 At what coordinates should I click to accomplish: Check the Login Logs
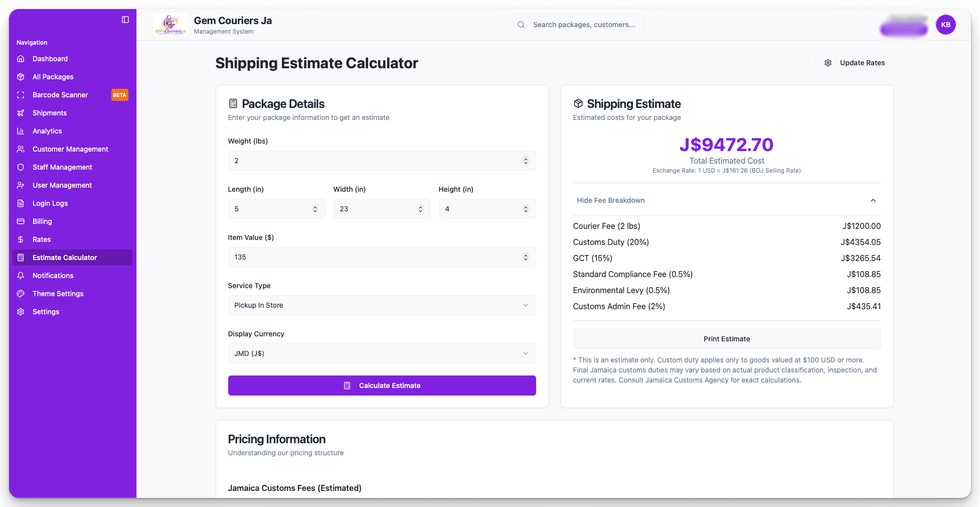[50, 203]
